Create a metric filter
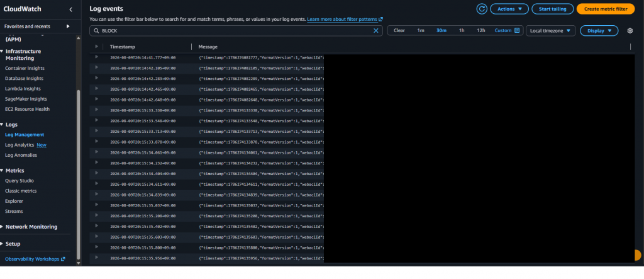The height and width of the screenshot is (279, 644). click(x=606, y=9)
